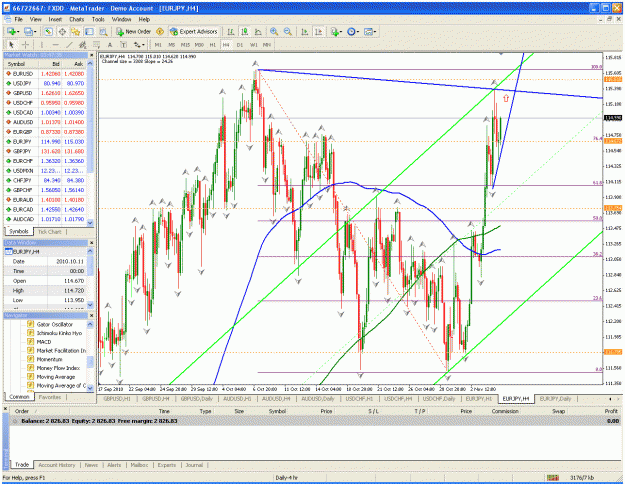Screen dimensions: 625x484
Task: Select the Cursor arrow tool
Action: click(12, 45)
